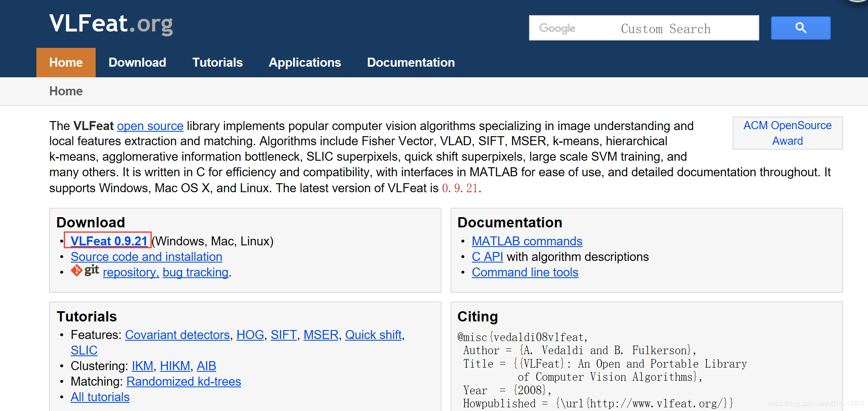The height and width of the screenshot is (411, 868).
Task: Focus the Google Custom Search field
Action: point(644,28)
